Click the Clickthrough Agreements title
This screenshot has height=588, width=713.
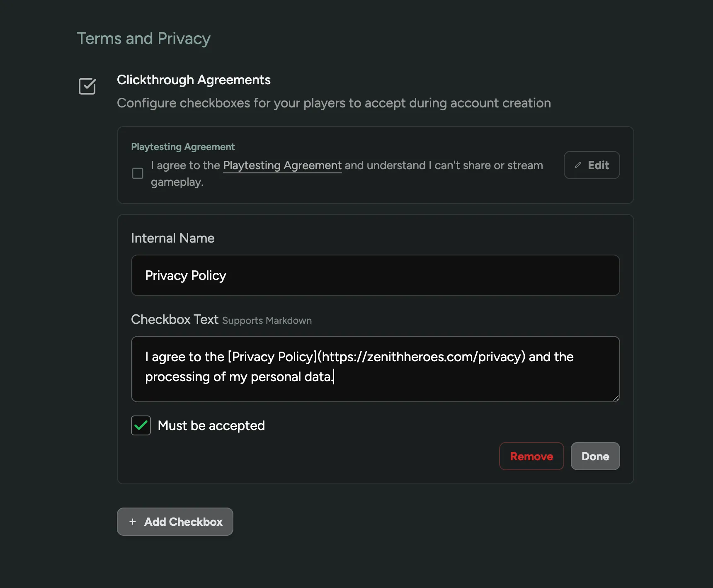194,80
